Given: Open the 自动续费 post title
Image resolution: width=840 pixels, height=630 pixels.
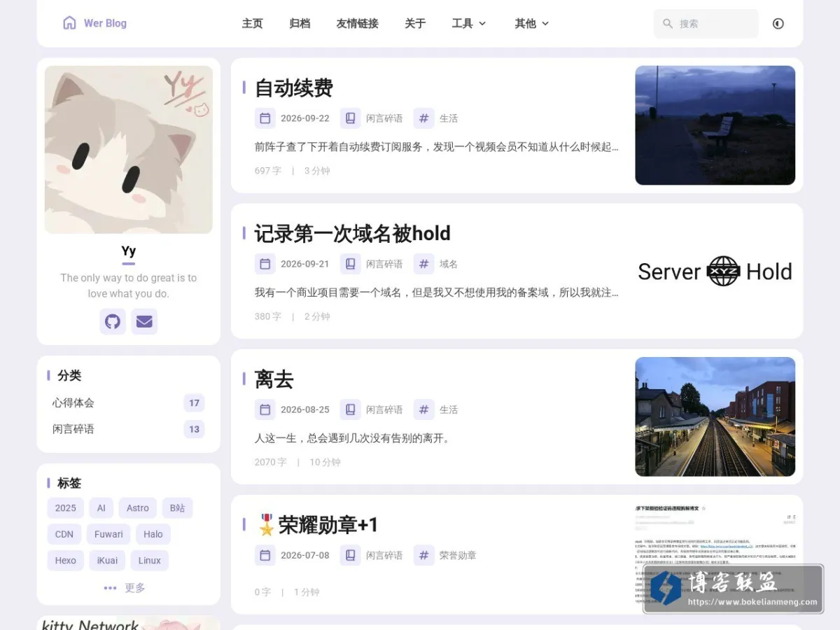Looking at the screenshot, I should tap(294, 88).
